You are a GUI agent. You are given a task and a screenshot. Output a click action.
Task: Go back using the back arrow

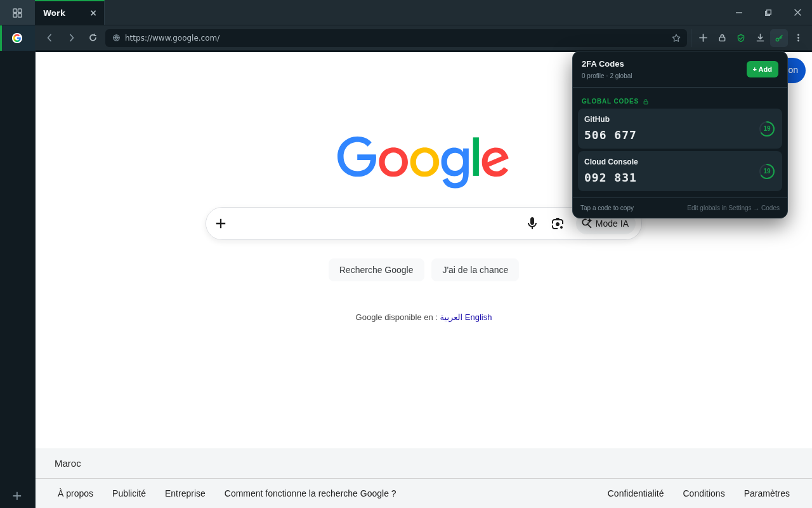pyautogui.click(x=49, y=38)
